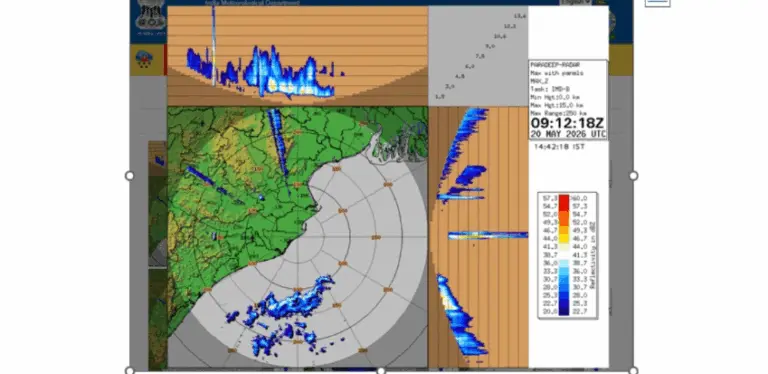
Task: Click the dark blue 20.0–22.7 legend swatch
Action: [564, 311]
